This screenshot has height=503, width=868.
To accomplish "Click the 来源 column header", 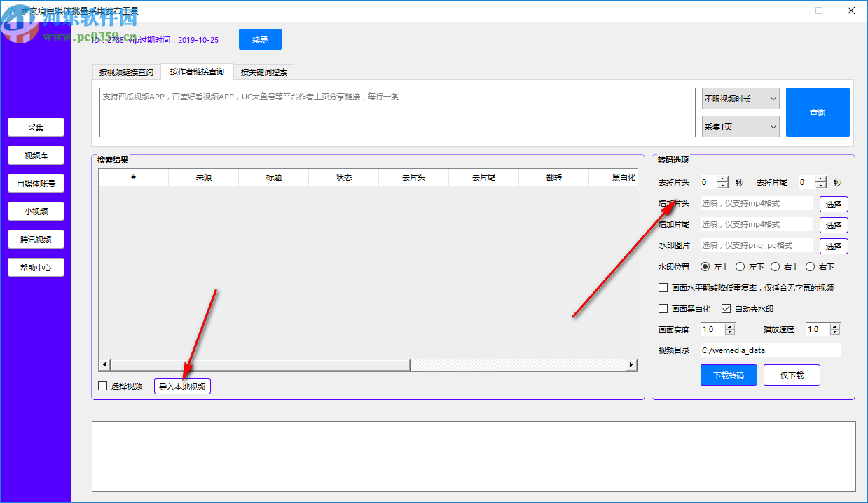I will click(x=204, y=177).
